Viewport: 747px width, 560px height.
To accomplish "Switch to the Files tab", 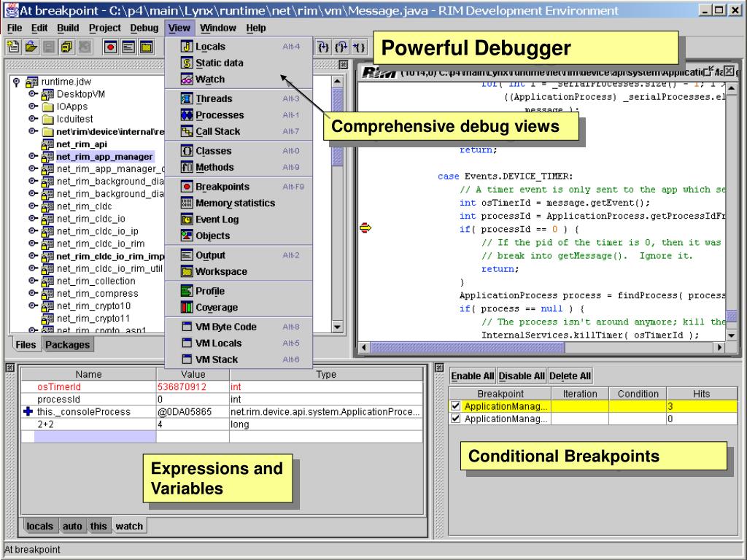I will coord(26,345).
